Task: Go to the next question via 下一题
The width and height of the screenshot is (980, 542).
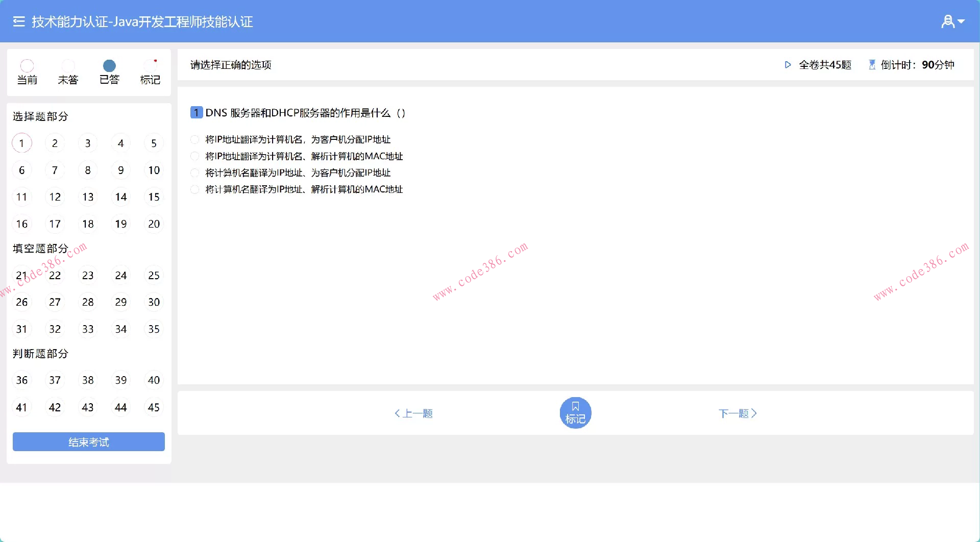Action: (x=737, y=413)
